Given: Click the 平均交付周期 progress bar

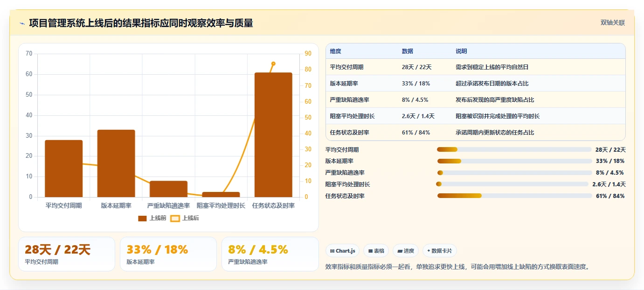Looking at the screenshot, I should pyautogui.click(x=514, y=149).
